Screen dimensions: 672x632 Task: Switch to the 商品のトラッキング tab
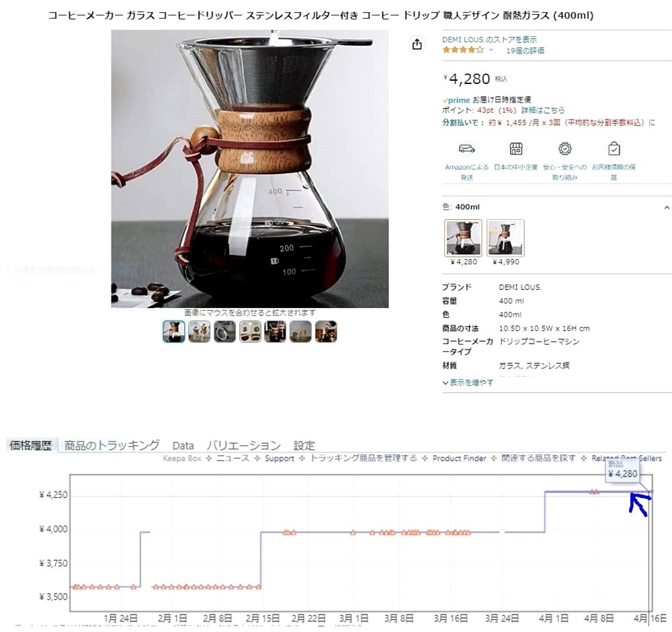click(x=112, y=446)
